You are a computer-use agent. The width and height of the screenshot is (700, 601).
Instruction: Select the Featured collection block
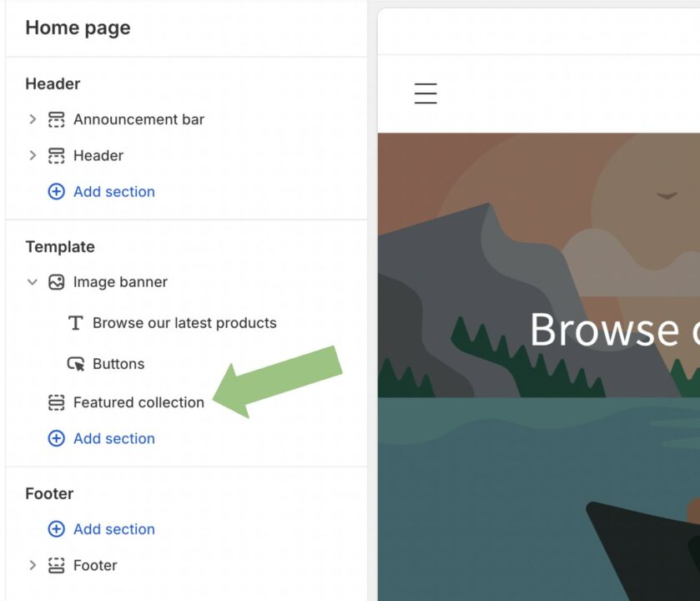point(138,402)
